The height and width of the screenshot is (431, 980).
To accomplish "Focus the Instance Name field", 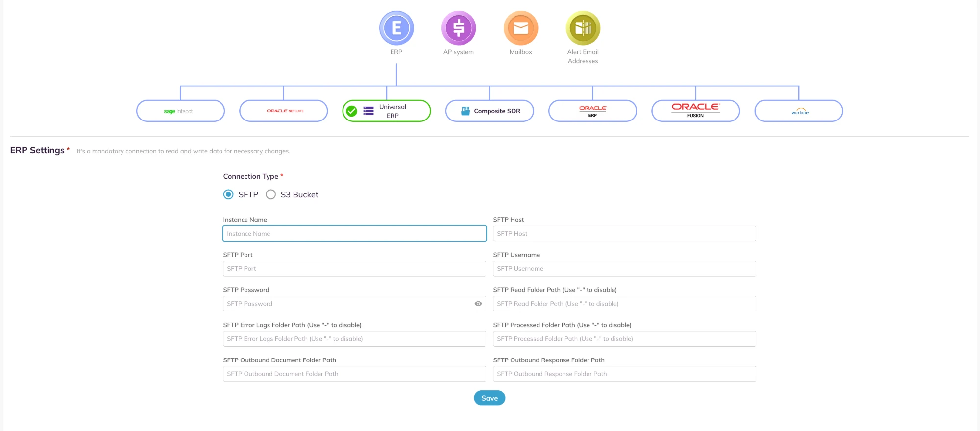I will click(355, 234).
